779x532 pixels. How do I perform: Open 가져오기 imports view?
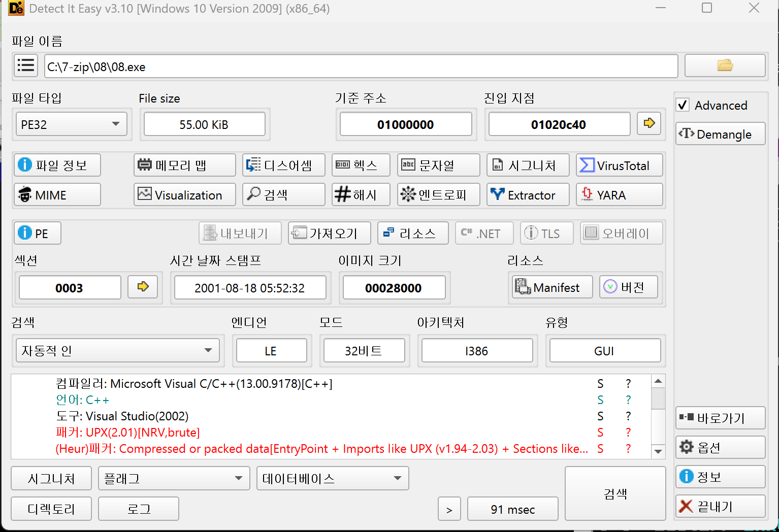pos(329,234)
